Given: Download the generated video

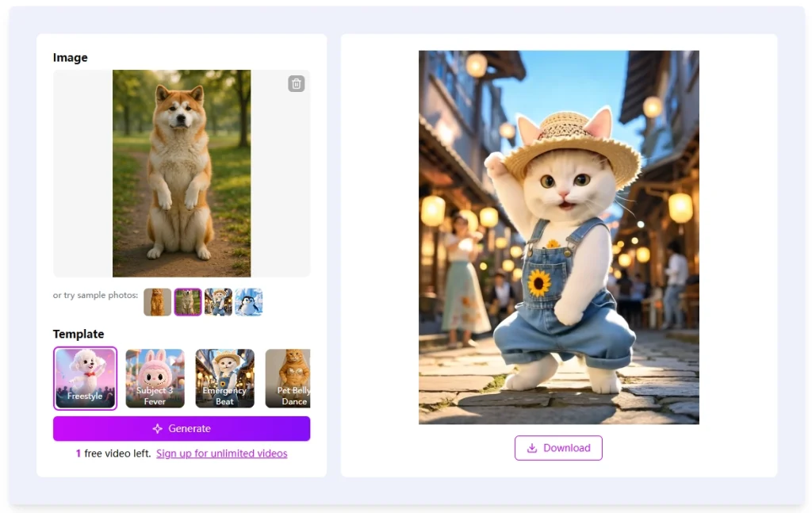Looking at the screenshot, I should click(x=558, y=448).
